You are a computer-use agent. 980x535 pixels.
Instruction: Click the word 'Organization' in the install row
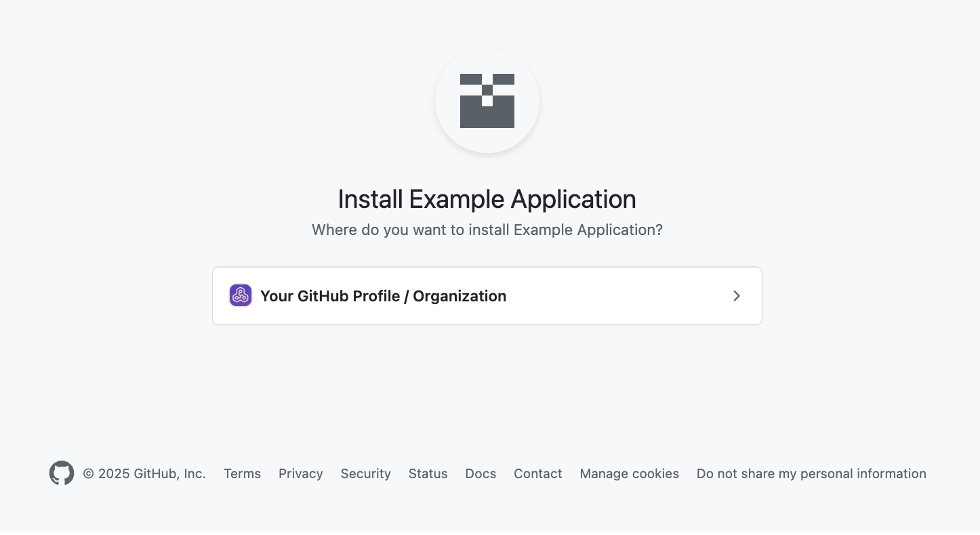460,296
